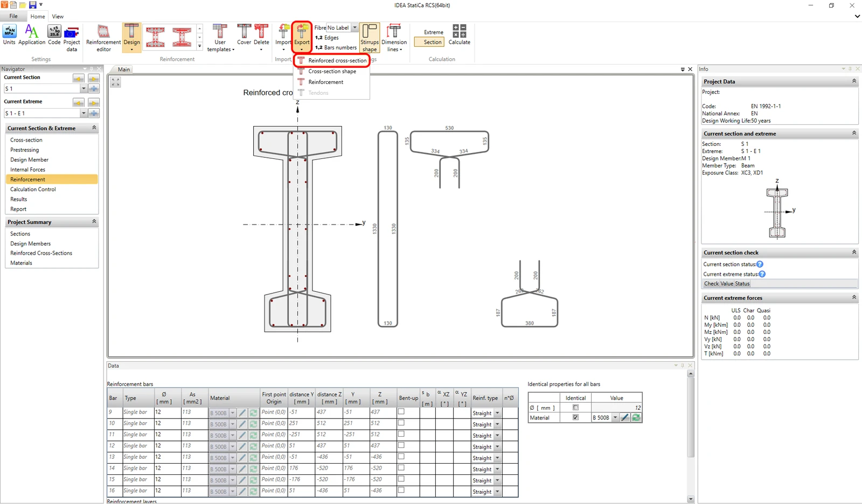
Task: Toggle Bent-up checkbox for bar 14
Action: [401, 467]
